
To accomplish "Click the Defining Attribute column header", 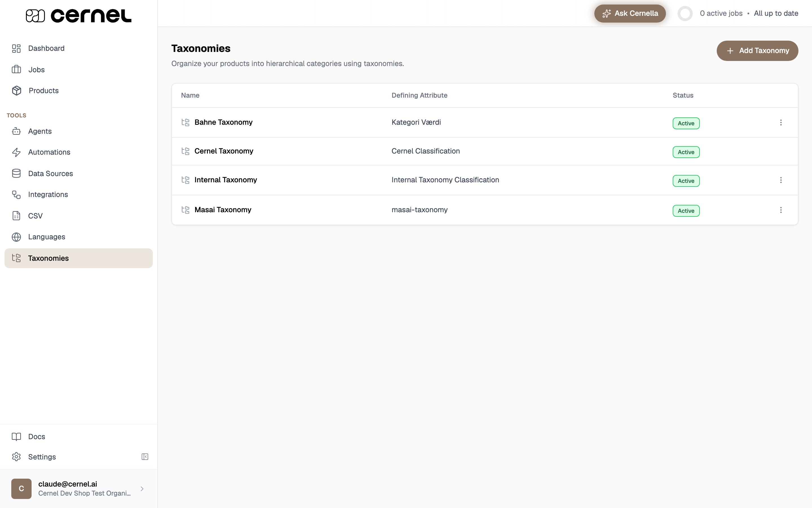I will tap(420, 95).
